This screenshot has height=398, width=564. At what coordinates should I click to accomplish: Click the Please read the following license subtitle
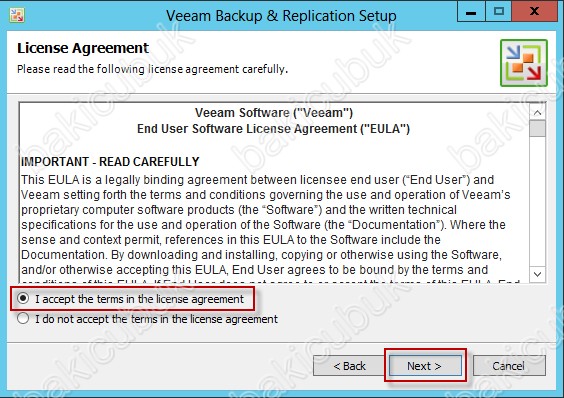[x=153, y=69]
